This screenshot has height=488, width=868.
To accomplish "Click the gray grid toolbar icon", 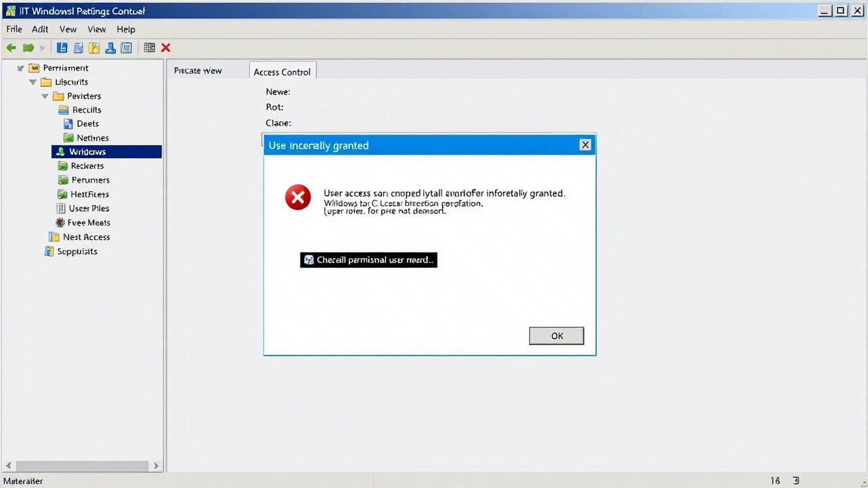I will click(x=149, y=48).
